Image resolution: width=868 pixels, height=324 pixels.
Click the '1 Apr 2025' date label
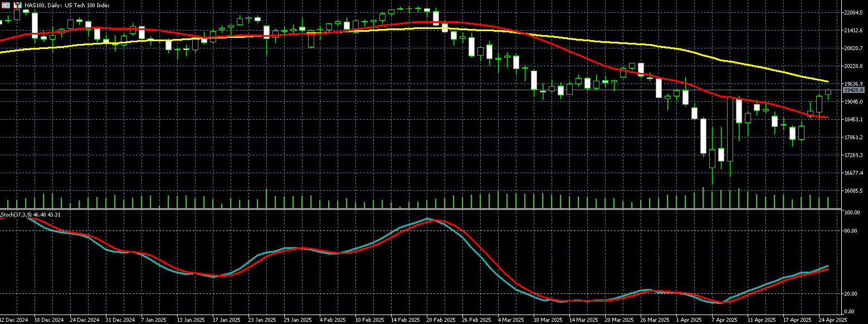[x=689, y=321]
